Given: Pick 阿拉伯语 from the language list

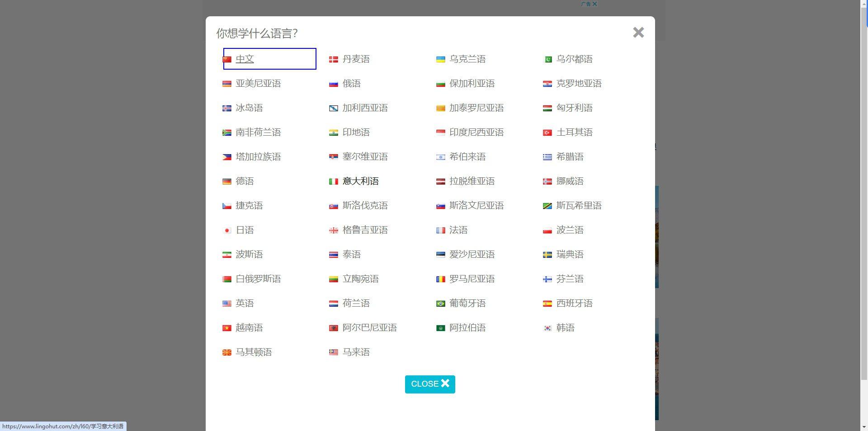Looking at the screenshot, I should [467, 328].
